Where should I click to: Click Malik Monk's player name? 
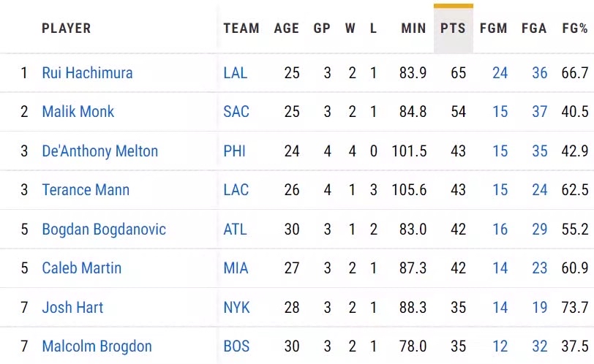[78, 112]
